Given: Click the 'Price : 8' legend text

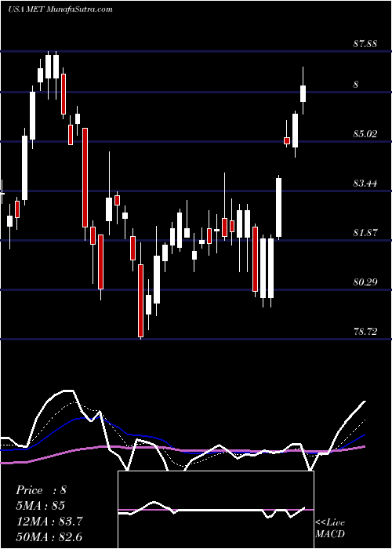Looking at the screenshot, I should point(41,490).
